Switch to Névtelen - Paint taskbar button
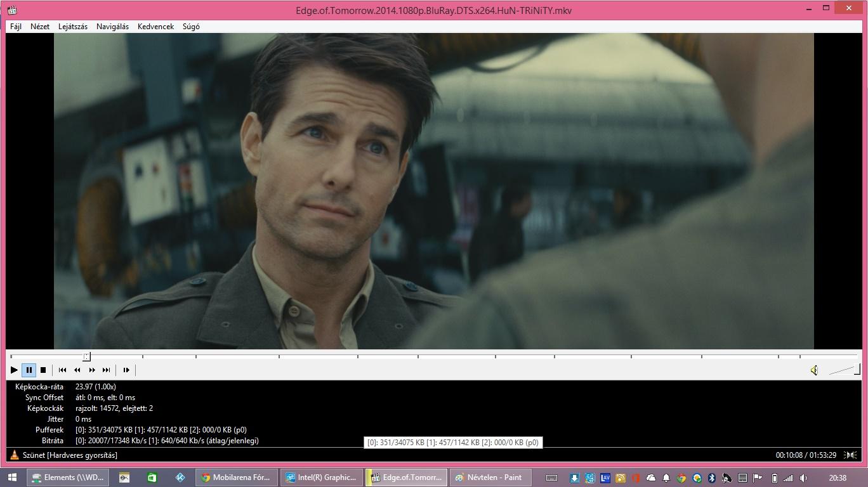Viewport: 868px width, 487px height. [x=490, y=477]
